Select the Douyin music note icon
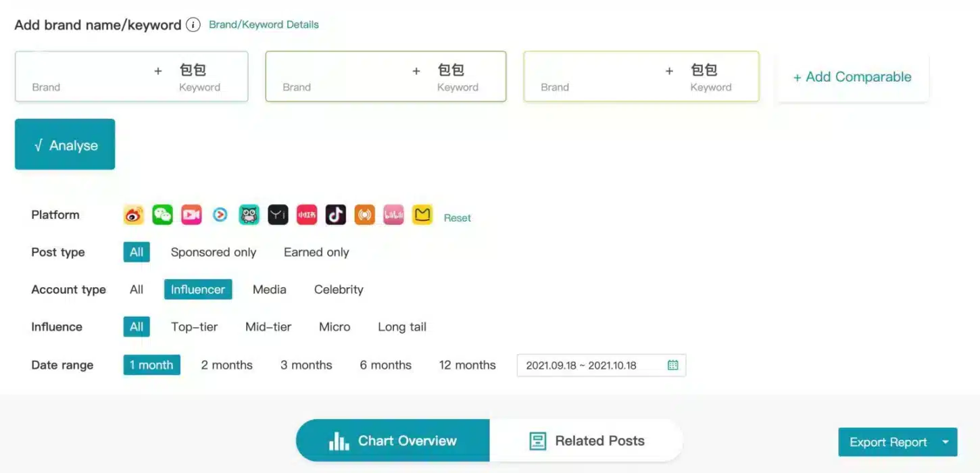This screenshot has height=473, width=980. tap(336, 215)
